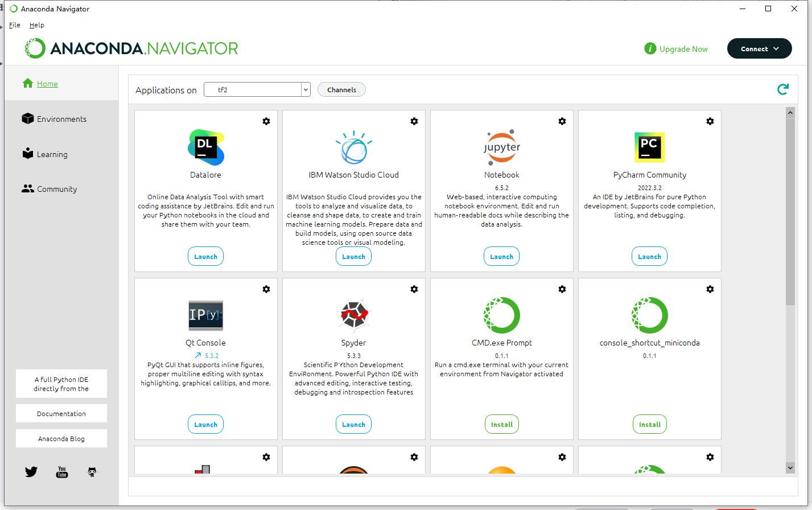Click the Upgrade Now link
The image size is (812, 510).
pos(683,49)
